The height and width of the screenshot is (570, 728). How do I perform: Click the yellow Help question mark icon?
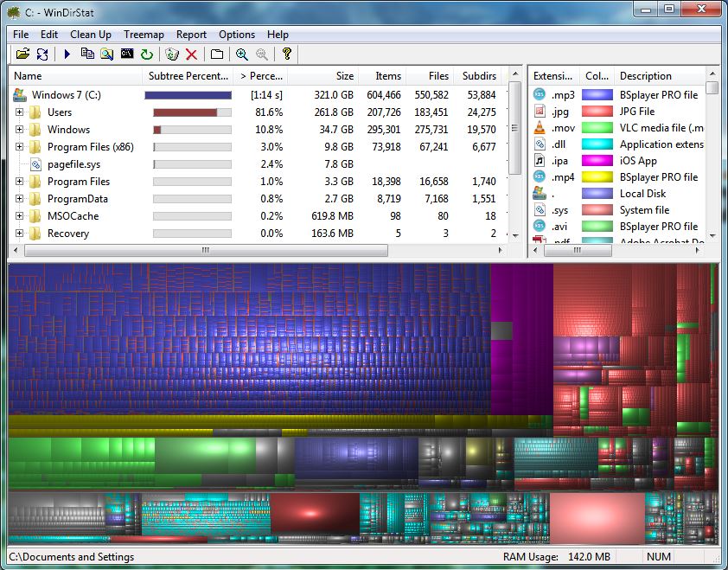tap(286, 54)
